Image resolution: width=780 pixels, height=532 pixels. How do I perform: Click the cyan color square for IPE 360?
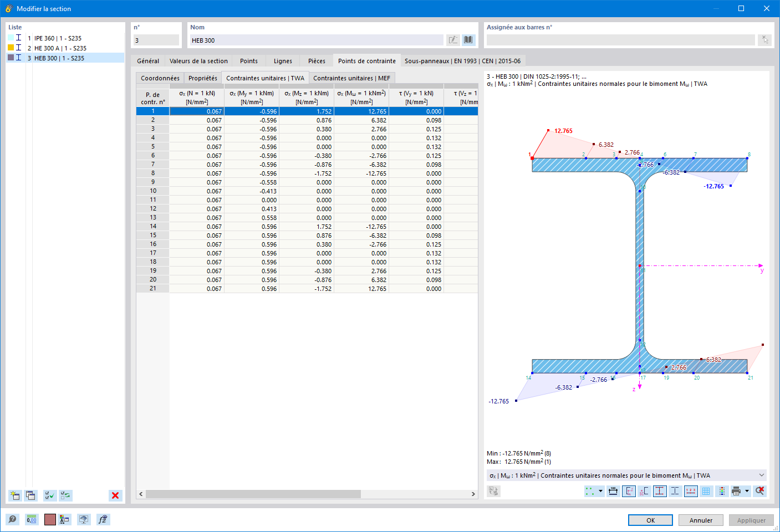(11, 38)
